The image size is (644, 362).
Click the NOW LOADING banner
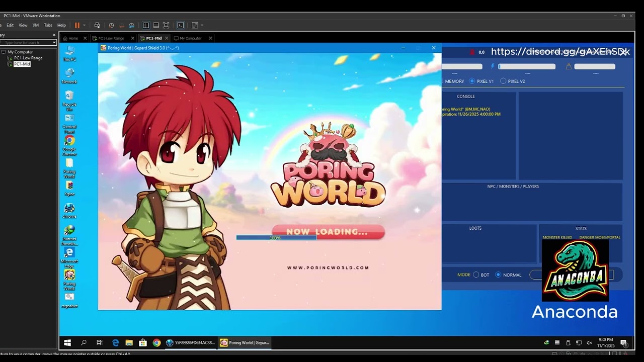tap(328, 231)
